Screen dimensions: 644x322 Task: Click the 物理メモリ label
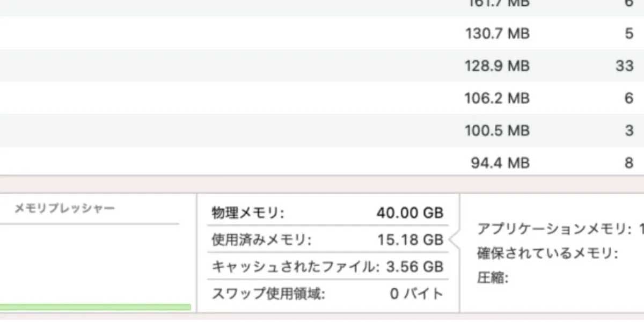247,213
